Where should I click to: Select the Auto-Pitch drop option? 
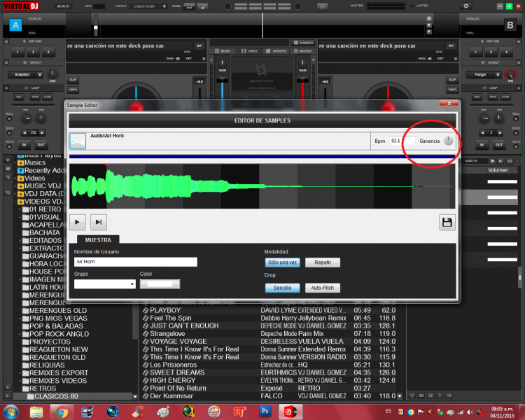coord(323,288)
